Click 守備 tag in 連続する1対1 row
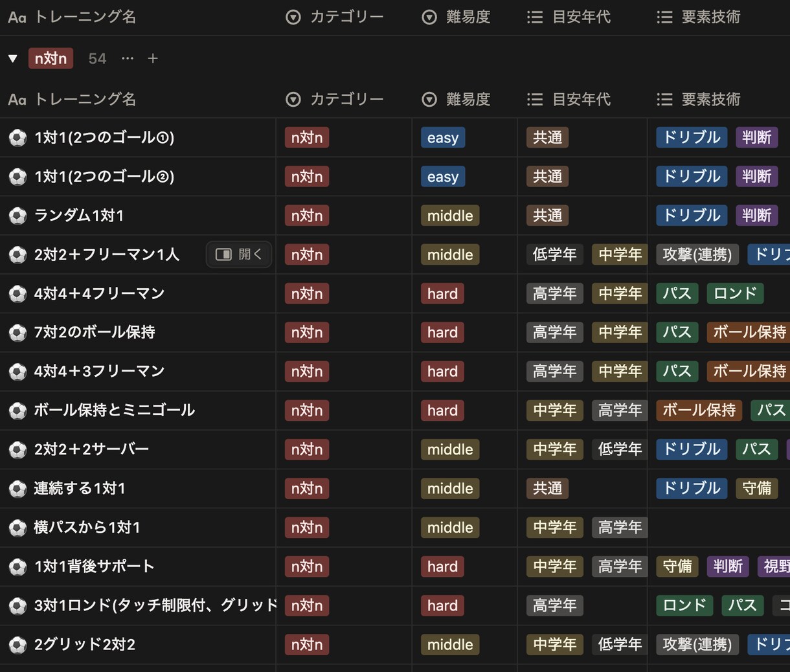 click(757, 488)
